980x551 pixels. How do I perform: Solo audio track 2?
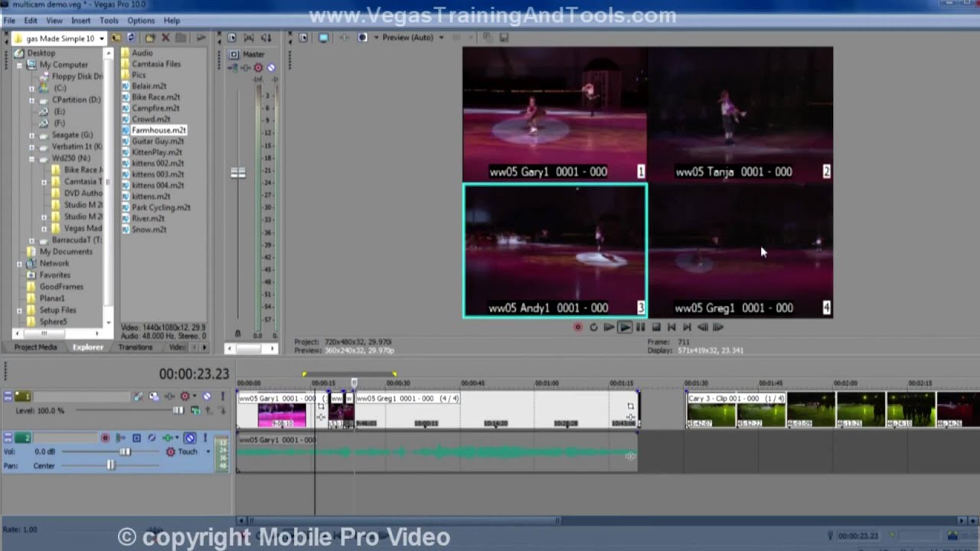(204, 438)
